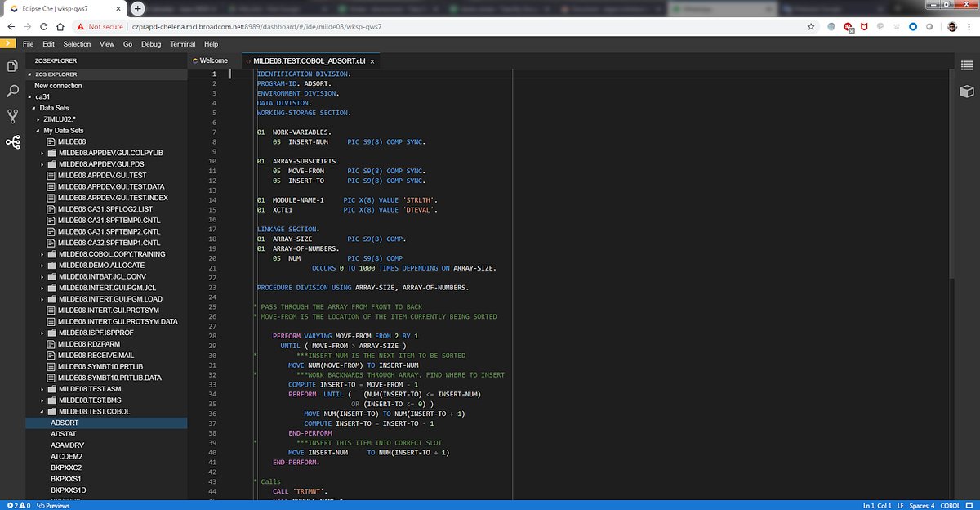The height and width of the screenshot is (510, 980).
Task: Collapse the ca31 connection node
Action: pyautogui.click(x=31, y=96)
